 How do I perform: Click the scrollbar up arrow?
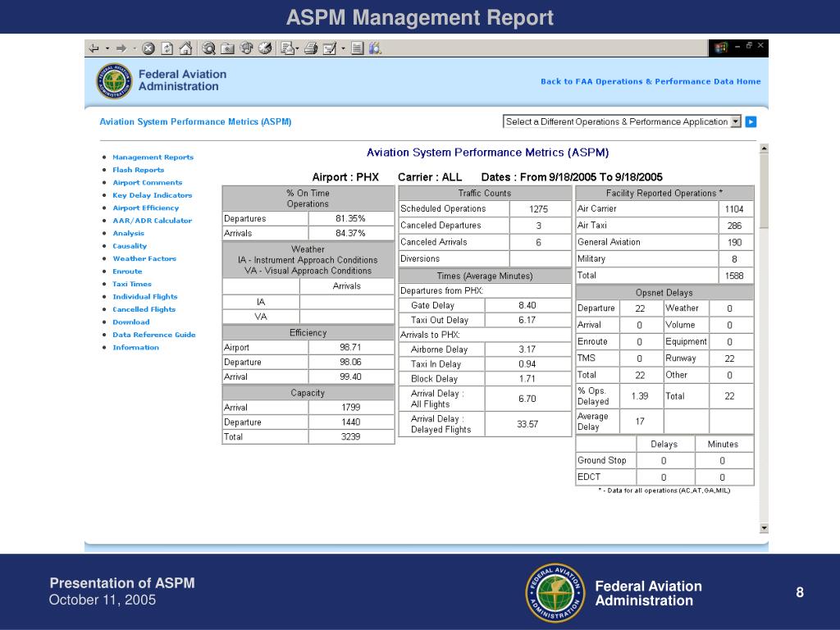tap(764, 148)
